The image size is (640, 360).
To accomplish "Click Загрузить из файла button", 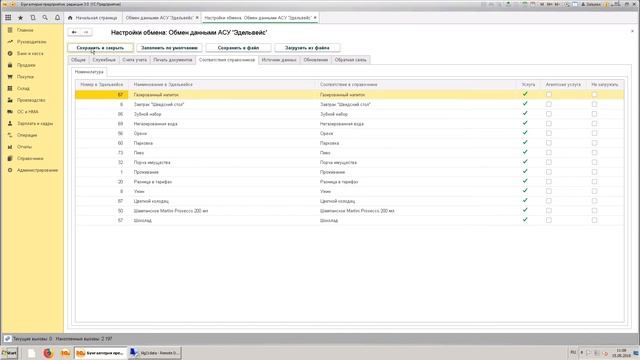I will [x=307, y=48].
